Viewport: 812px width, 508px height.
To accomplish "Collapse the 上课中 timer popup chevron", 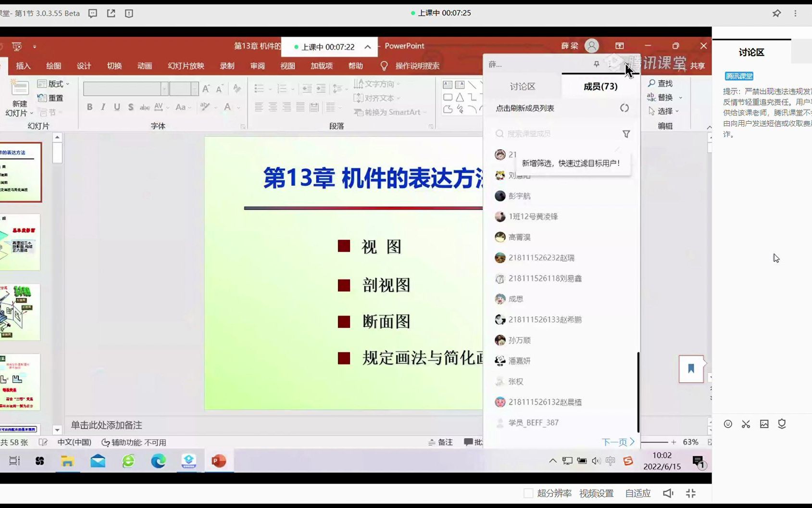I will point(367,47).
